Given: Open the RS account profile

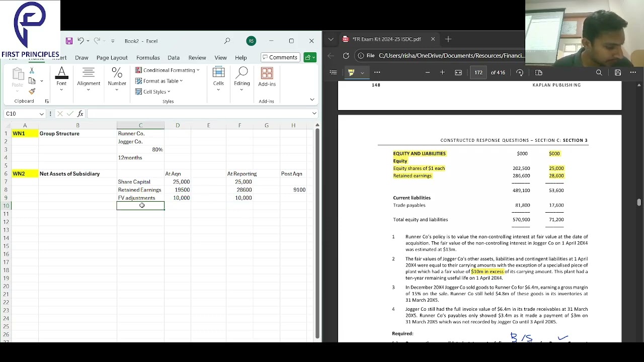Looking at the screenshot, I should coord(251,41).
